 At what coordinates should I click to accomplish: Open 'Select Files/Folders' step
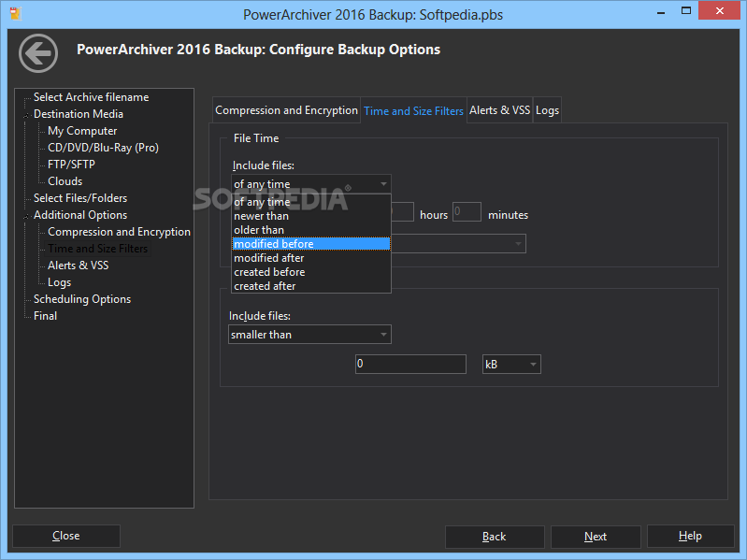pos(80,198)
